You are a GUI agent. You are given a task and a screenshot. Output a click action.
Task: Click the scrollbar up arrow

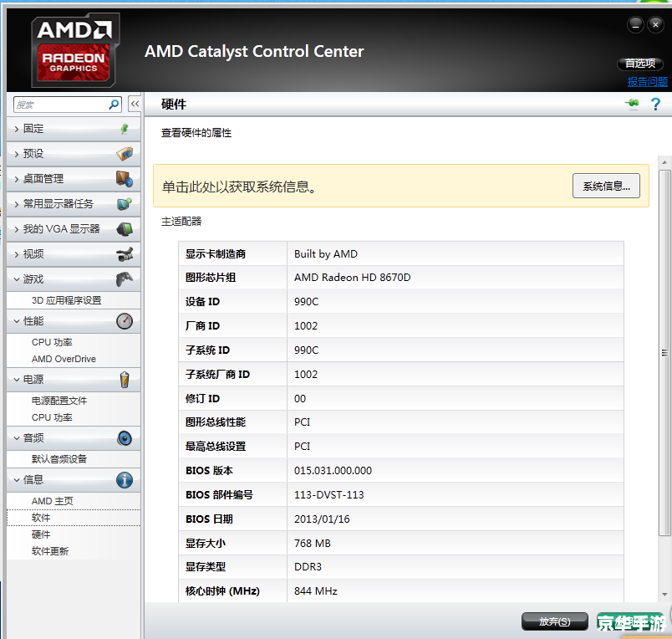point(664,162)
